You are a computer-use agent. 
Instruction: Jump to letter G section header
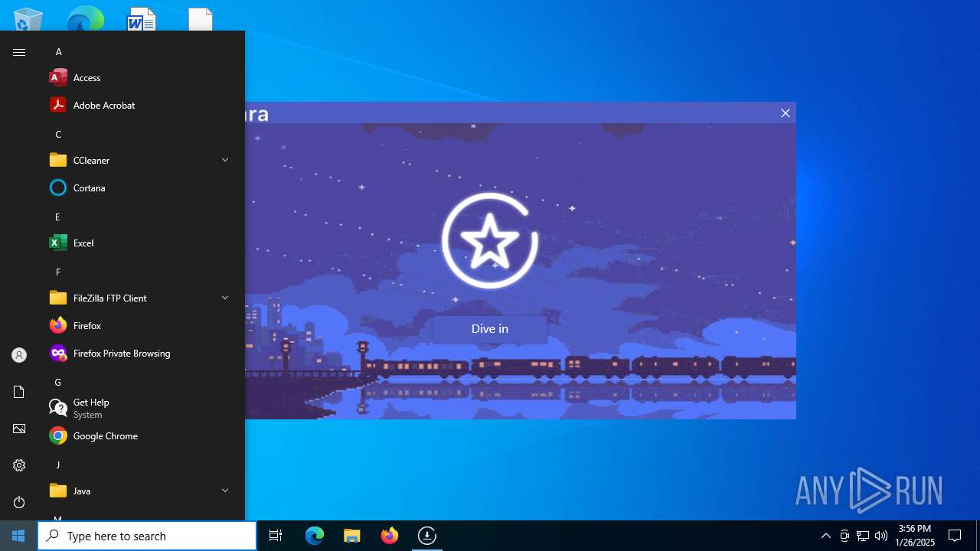tap(57, 383)
